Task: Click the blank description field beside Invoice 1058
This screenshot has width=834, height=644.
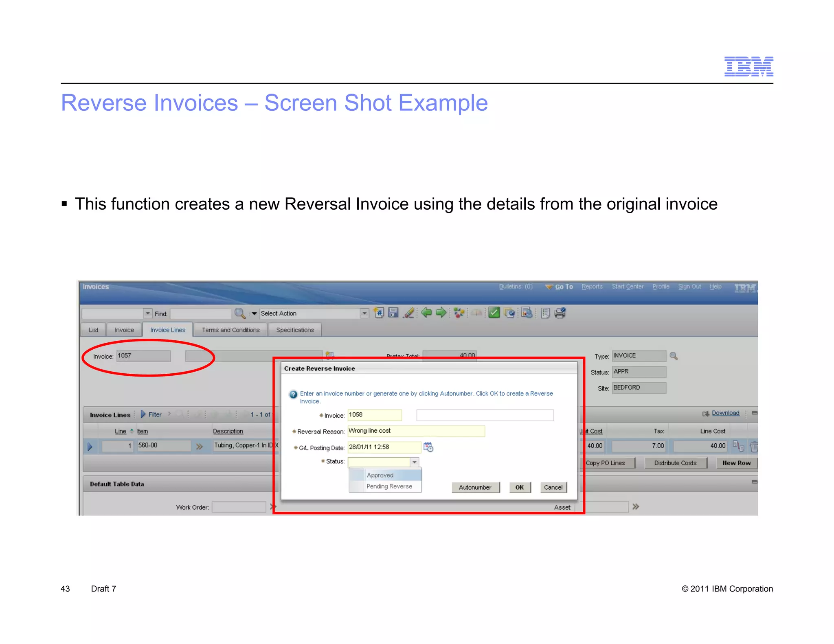Action: pos(485,415)
